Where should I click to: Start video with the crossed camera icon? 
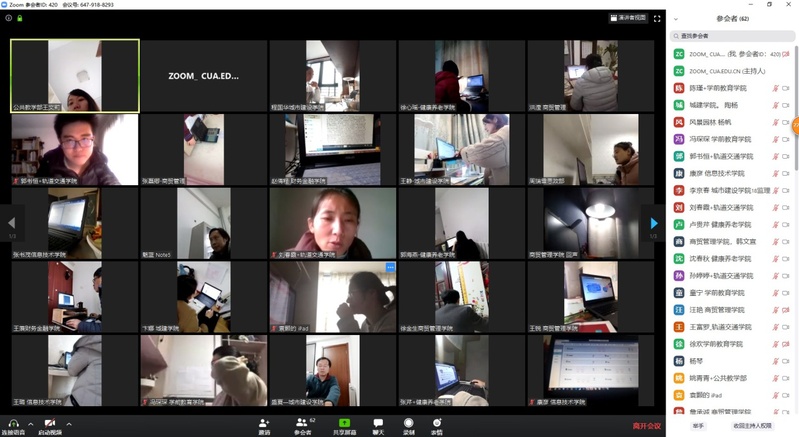pos(50,423)
